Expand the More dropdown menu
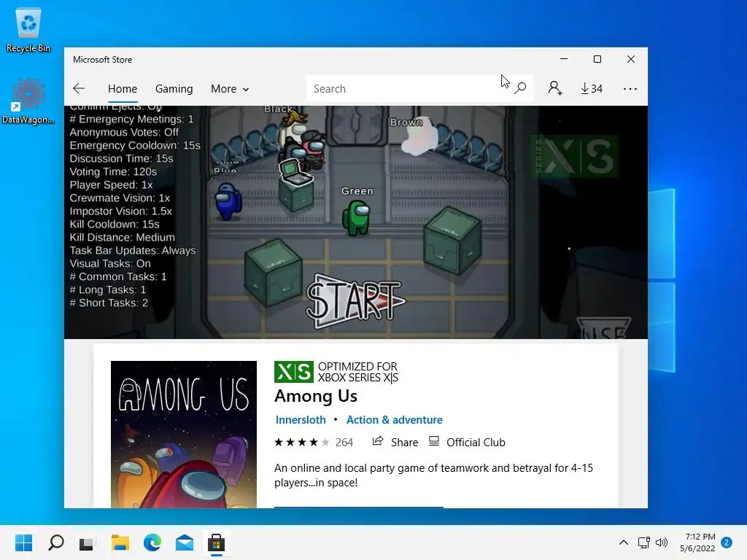747x560 pixels. pyautogui.click(x=230, y=88)
